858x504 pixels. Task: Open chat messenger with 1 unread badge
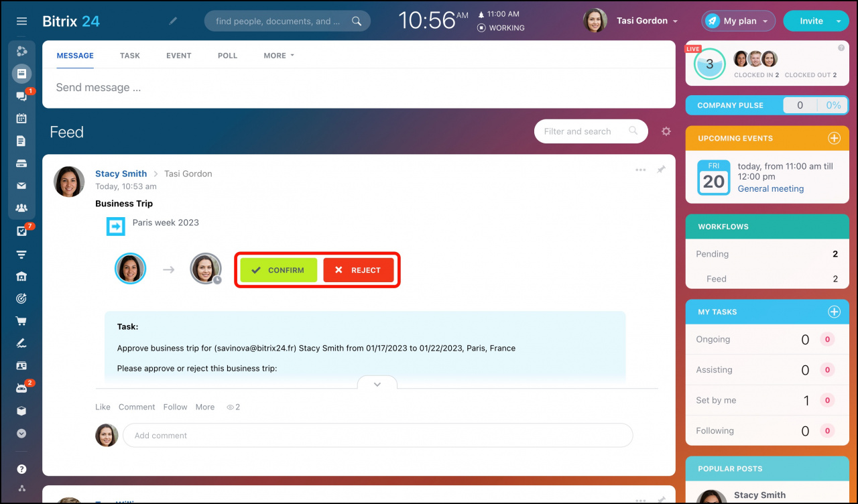click(x=21, y=96)
